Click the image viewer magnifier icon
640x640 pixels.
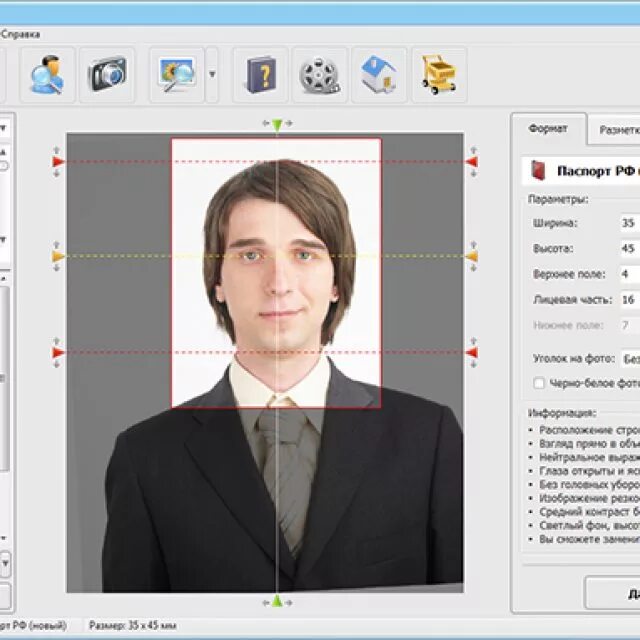pos(176,75)
